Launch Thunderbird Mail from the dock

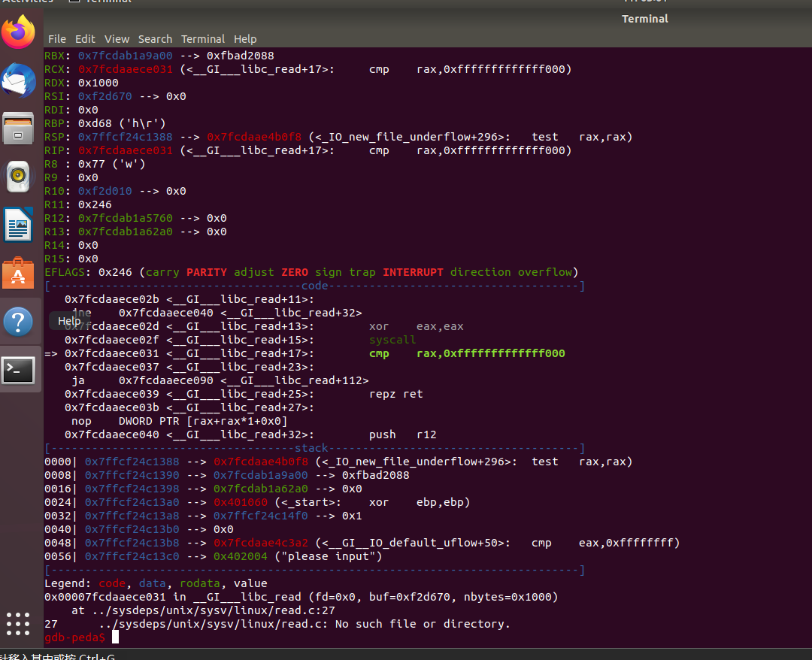coord(18,81)
